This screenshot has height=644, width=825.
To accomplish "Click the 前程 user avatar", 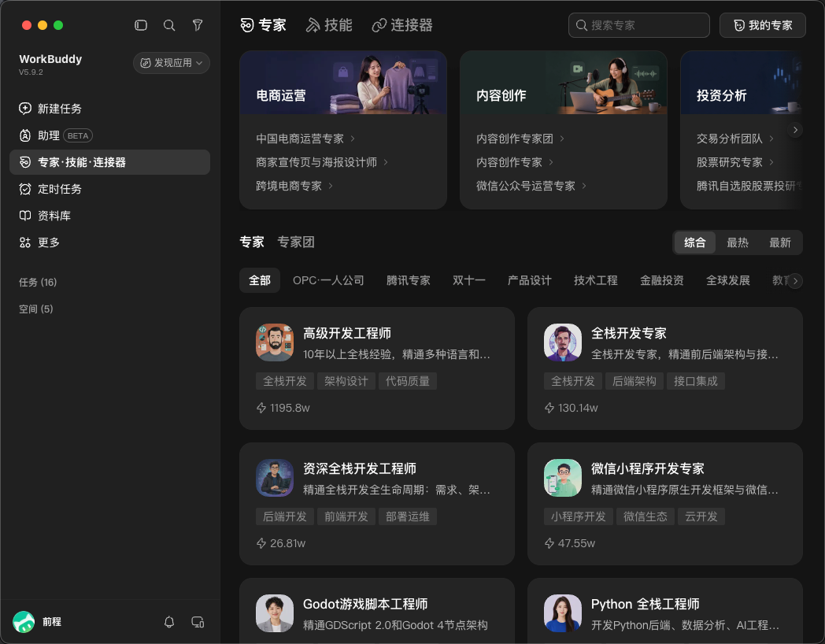I will [24, 622].
